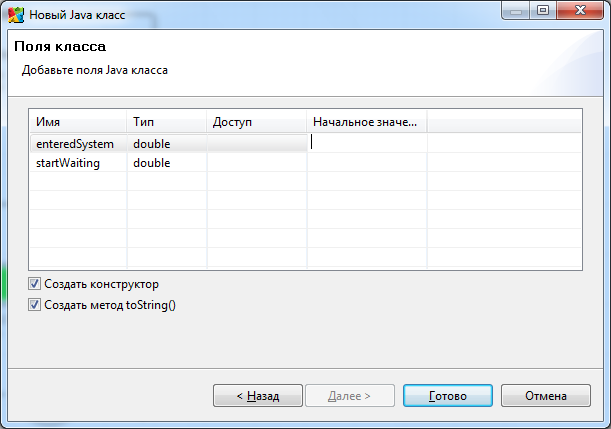Screen dimensions: 611x429
Task: Click the double type cell of startWaiting
Action: tap(167, 162)
